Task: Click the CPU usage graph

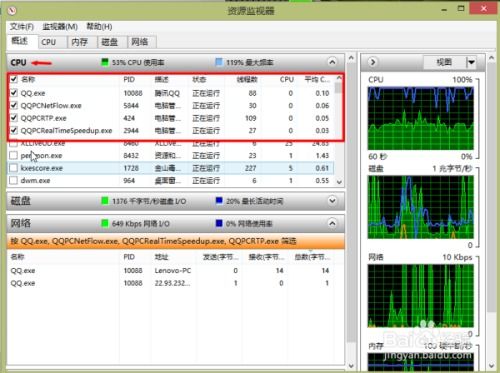Action: tap(421, 118)
